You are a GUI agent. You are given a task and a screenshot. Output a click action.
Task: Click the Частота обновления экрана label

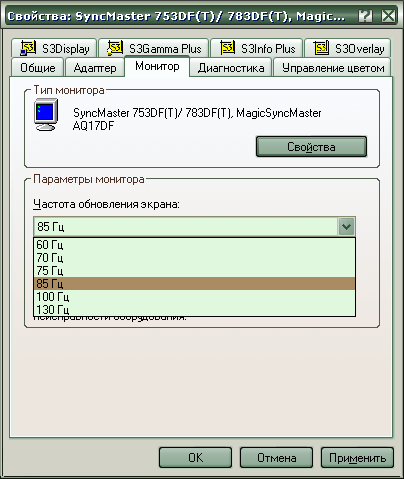[106, 204]
